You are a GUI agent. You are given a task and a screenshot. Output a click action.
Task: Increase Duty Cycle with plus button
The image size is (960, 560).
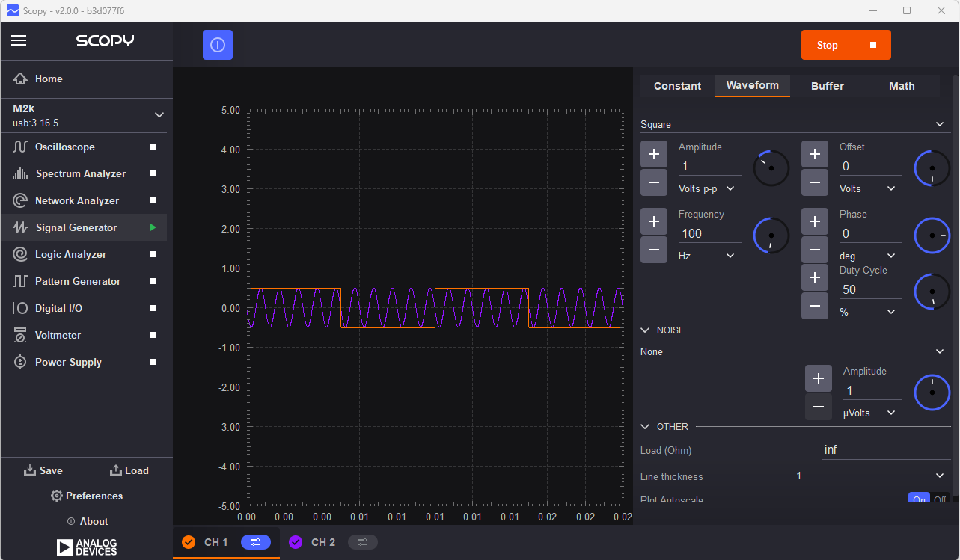815,277
